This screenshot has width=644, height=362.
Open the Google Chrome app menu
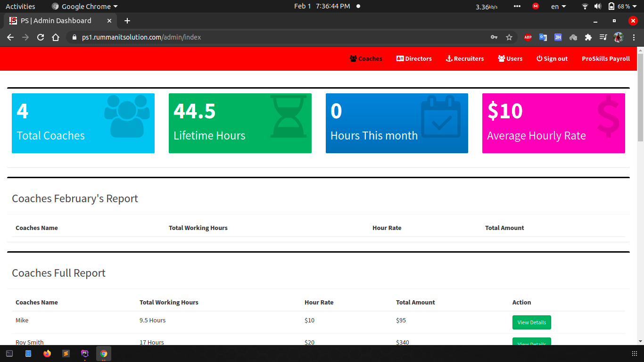pos(85,7)
